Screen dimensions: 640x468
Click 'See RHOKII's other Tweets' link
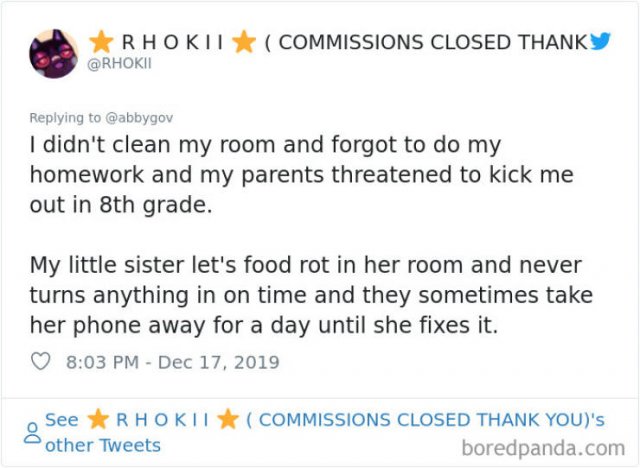324,432
